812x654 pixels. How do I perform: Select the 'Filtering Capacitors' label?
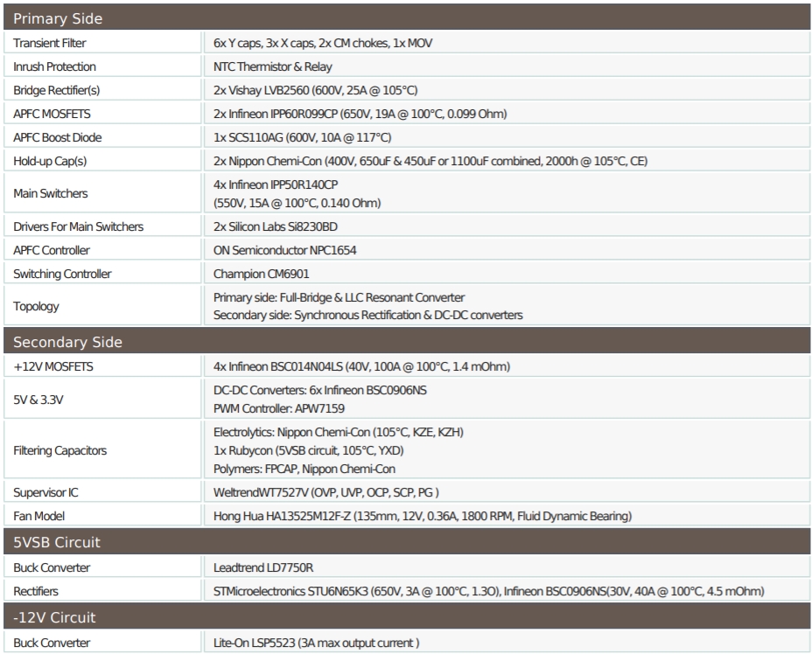tap(60, 450)
